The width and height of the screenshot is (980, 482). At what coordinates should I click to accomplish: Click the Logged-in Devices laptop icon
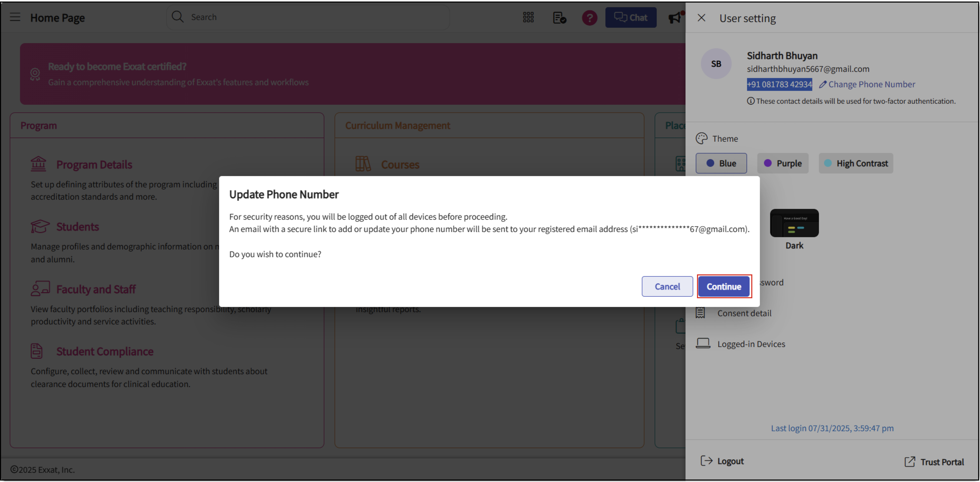703,343
